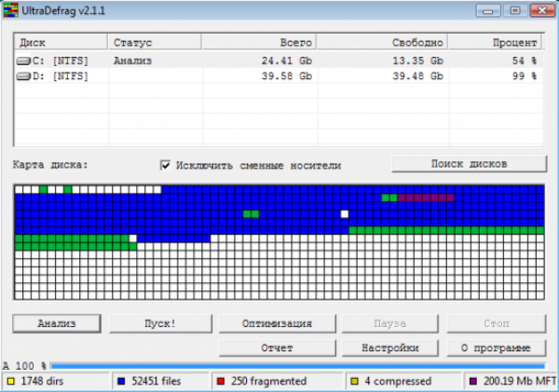Open the Настройки settings button

point(390,348)
